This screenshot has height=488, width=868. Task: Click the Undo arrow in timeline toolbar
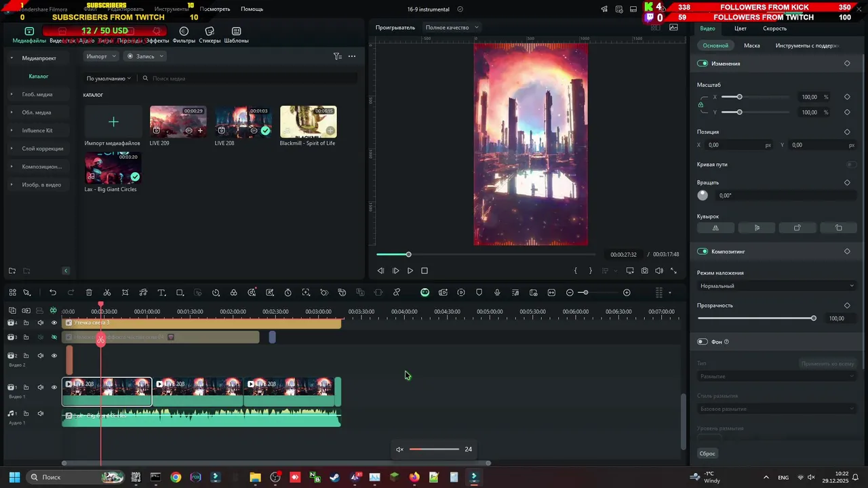tap(53, 293)
